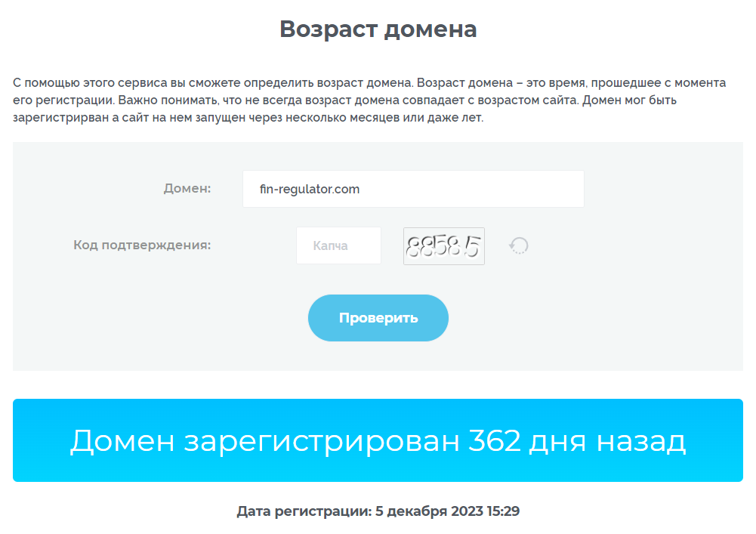Submit the form with the Проверить button
Viewport: 756px width, 534px height.
pyautogui.click(x=378, y=318)
